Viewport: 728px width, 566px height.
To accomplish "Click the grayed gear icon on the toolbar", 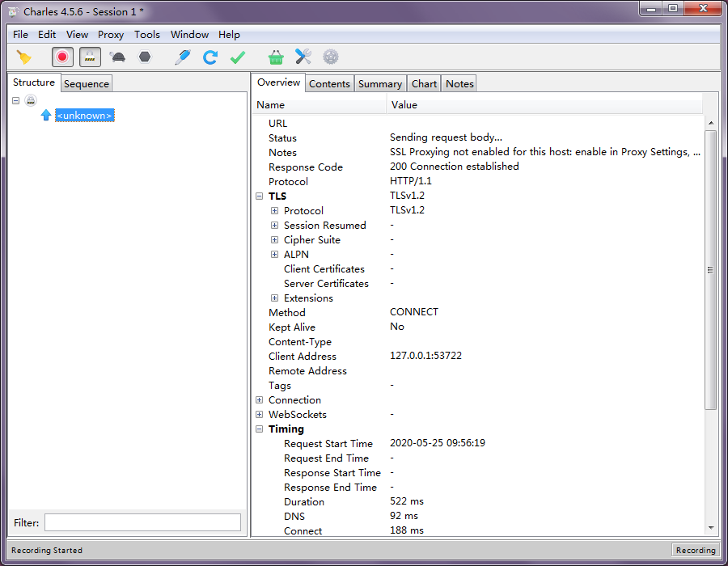I will point(330,57).
